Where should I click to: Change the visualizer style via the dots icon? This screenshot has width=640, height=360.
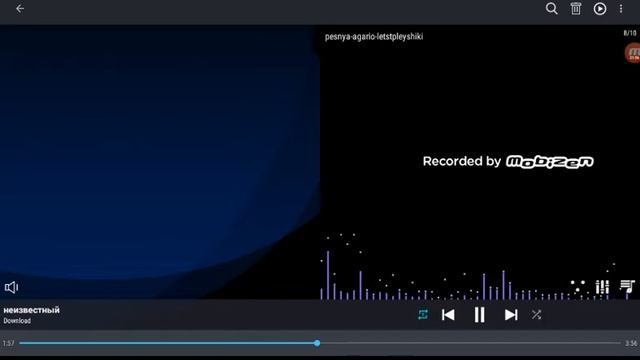[x=578, y=286]
